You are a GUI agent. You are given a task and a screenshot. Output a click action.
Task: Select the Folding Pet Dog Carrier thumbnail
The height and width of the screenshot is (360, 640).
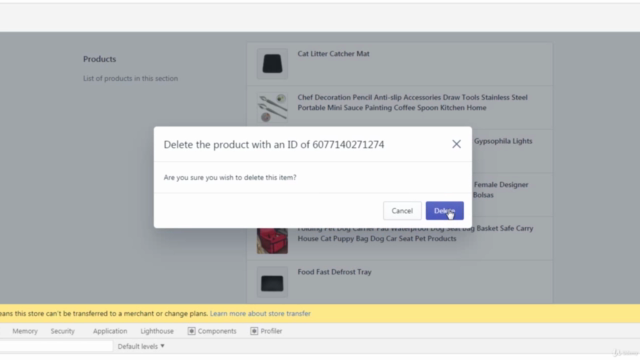coord(272,241)
